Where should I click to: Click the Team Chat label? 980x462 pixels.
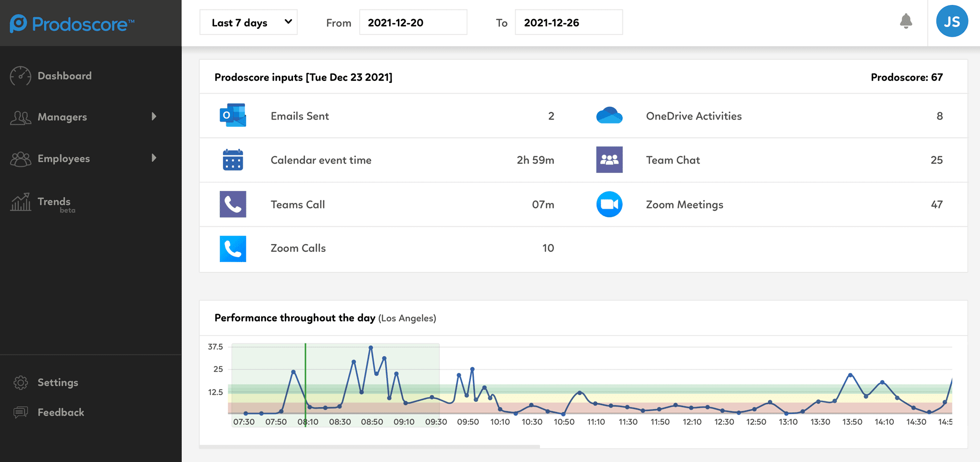pyautogui.click(x=673, y=160)
